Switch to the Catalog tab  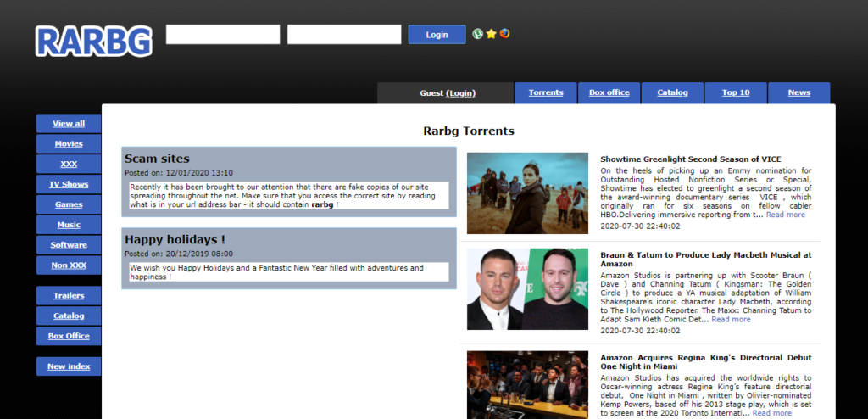pyautogui.click(x=672, y=92)
